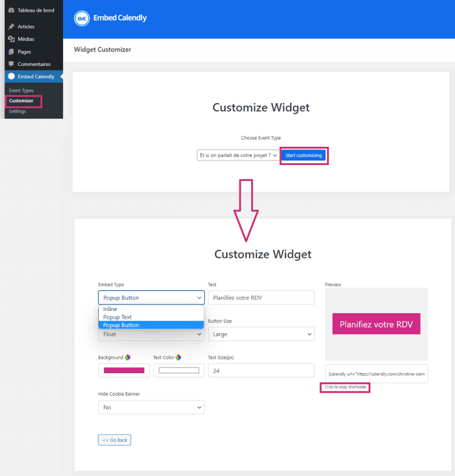The image size is (455, 476).
Task: Click the white Text Color swatch
Action: (179, 370)
